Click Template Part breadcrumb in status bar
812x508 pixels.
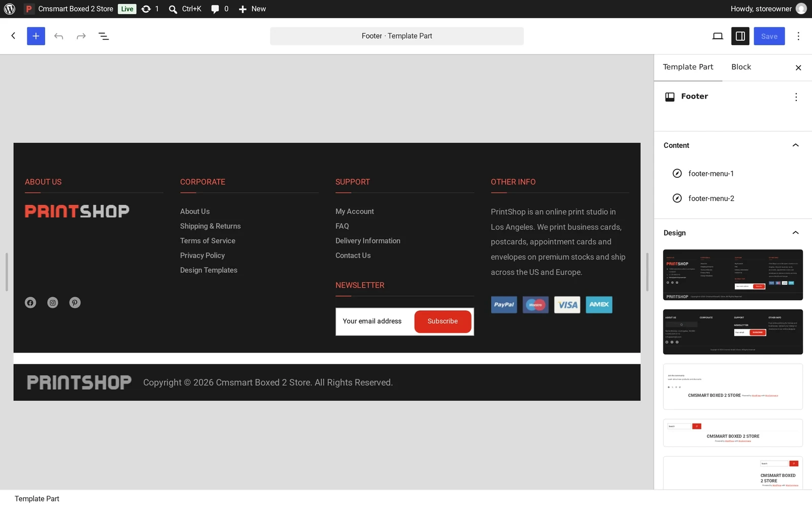point(37,499)
